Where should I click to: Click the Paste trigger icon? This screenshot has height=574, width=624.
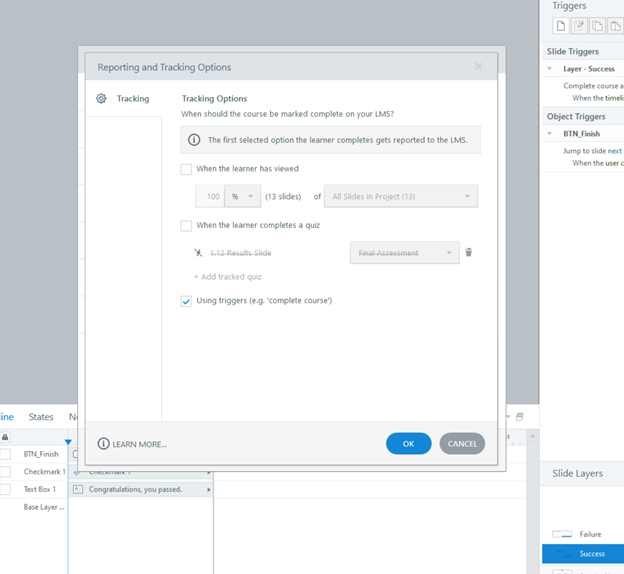[x=616, y=25]
